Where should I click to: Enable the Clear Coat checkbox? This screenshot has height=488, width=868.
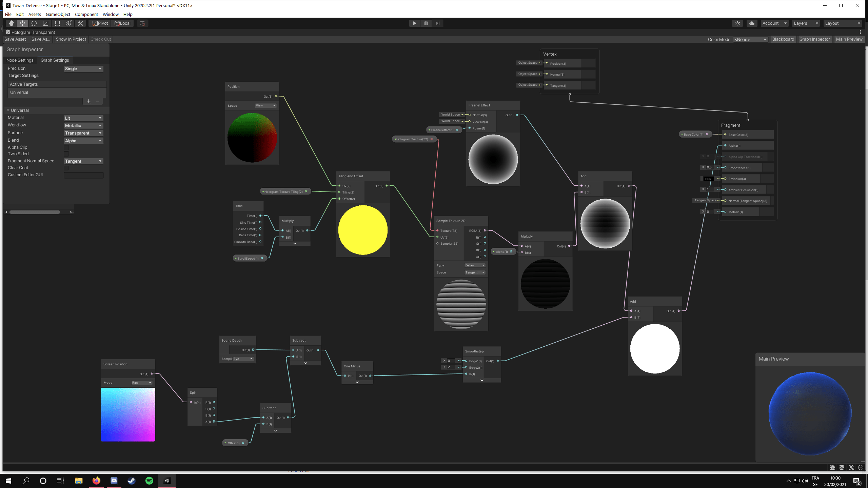coord(66,168)
